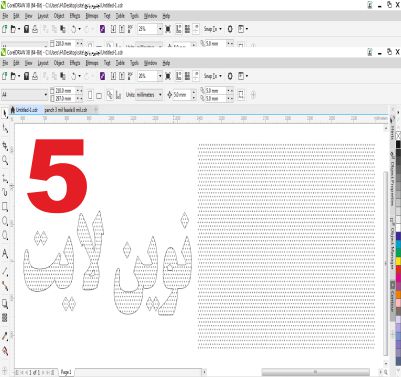Toggle apply layout to All Pages
Viewport: 401px width, 377px height.
[109, 95]
